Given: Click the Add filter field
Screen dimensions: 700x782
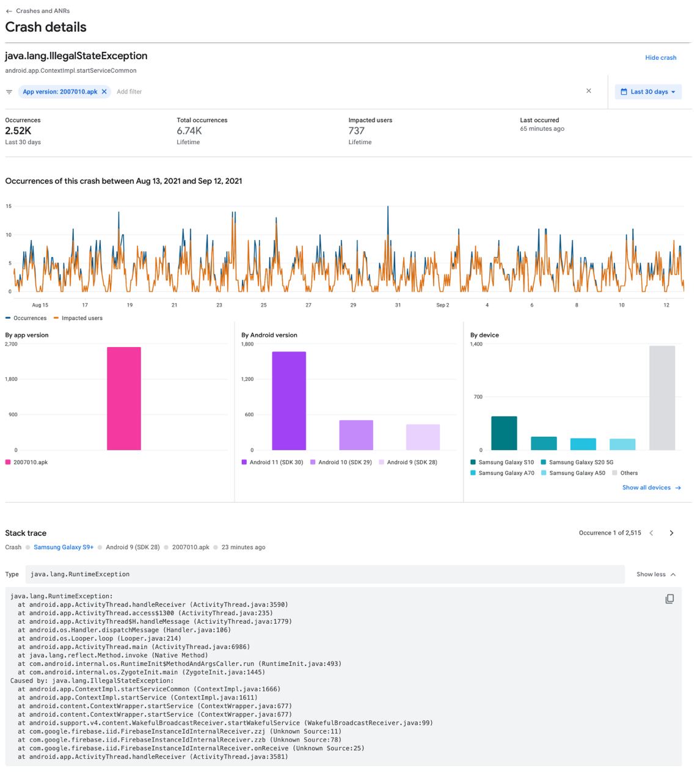Looking at the screenshot, I should pos(129,92).
